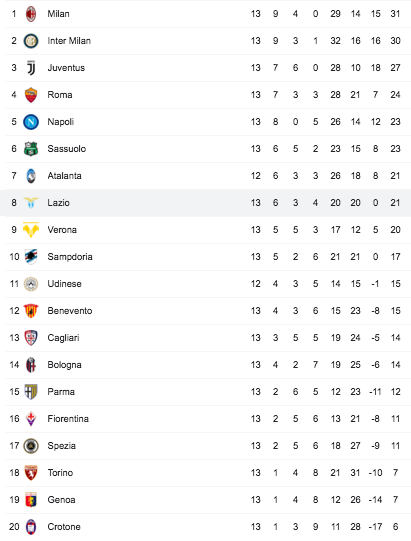Click the Juventus logo icon
The height and width of the screenshot is (541, 411).
click(31, 68)
